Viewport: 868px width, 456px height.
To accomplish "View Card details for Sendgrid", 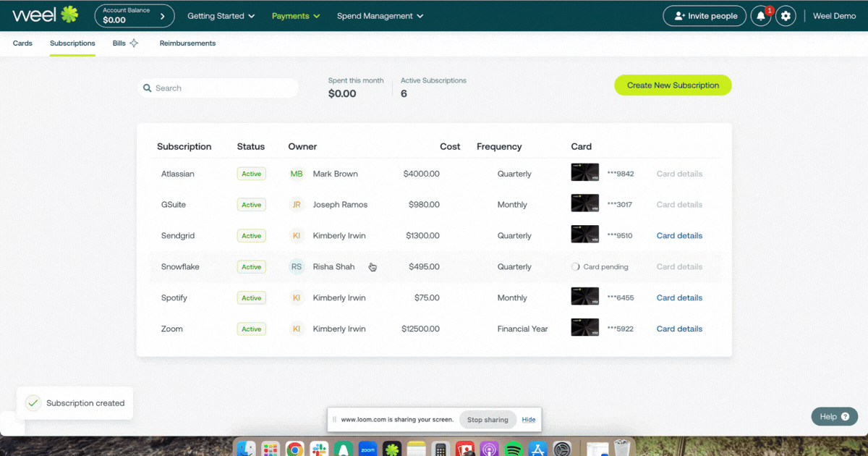I will (x=678, y=235).
